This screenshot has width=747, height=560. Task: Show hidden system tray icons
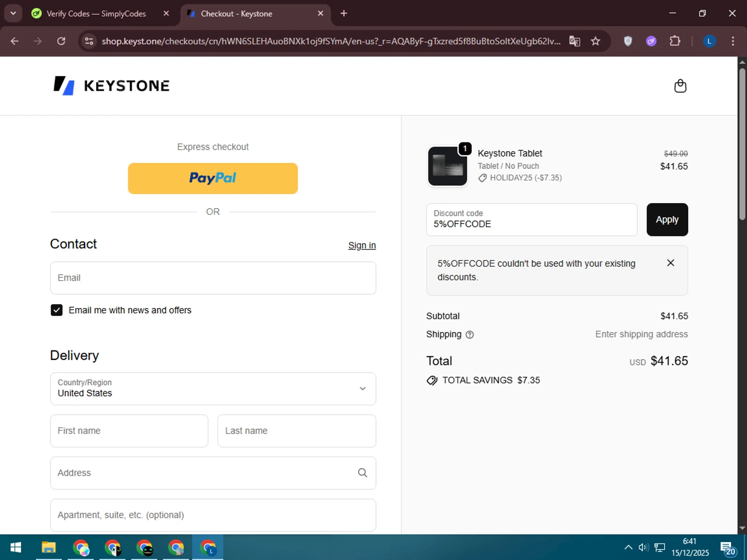(x=628, y=548)
